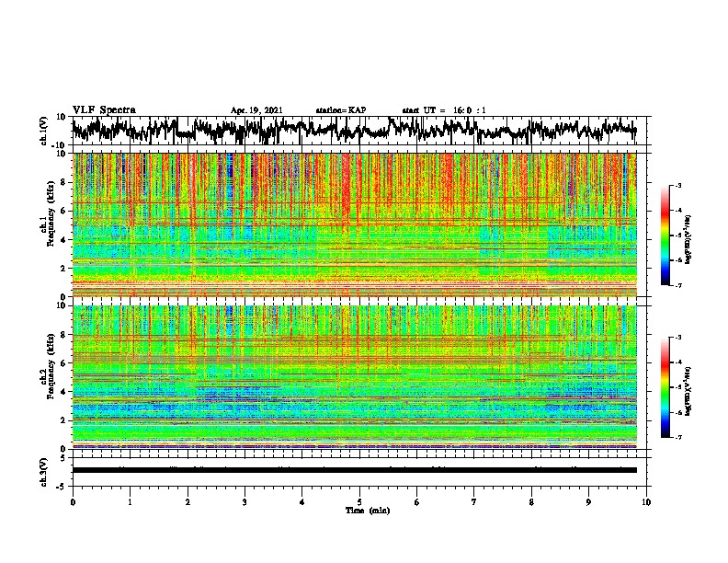Viewport: 728px width, 563px height.
Task: Click the "-7" value on ch.1 colorbar
Action: (x=678, y=285)
